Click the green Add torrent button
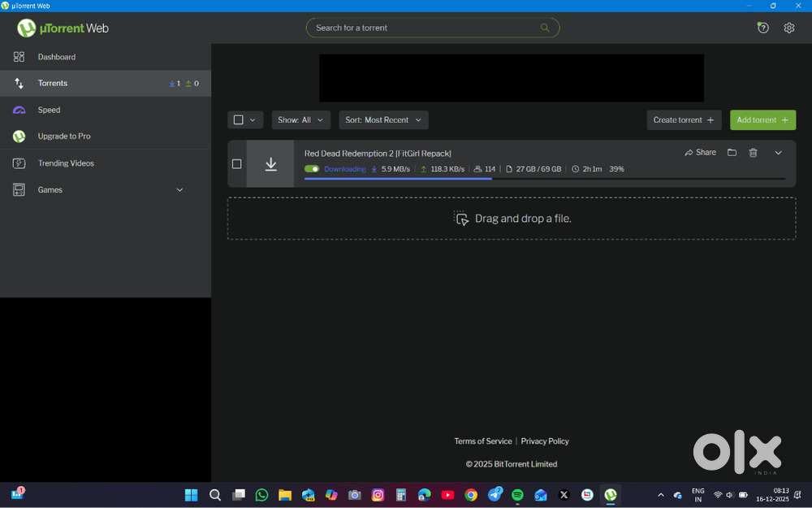812x508 pixels. (762, 120)
